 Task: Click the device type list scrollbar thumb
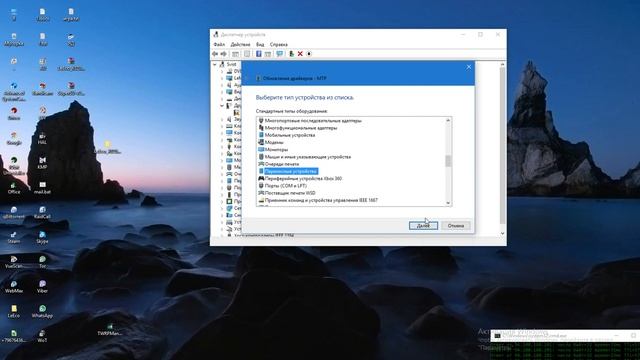pos(448,161)
